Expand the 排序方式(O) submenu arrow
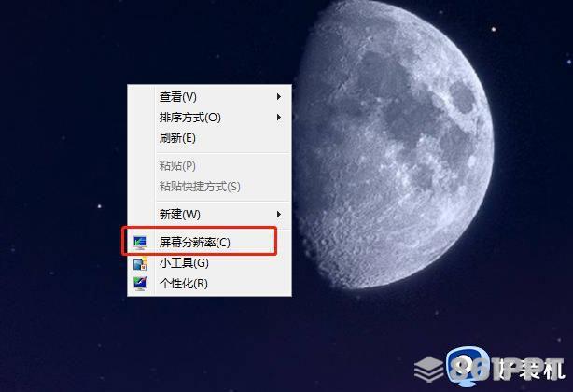This screenshot has height=392, width=573. [x=279, y=118]
